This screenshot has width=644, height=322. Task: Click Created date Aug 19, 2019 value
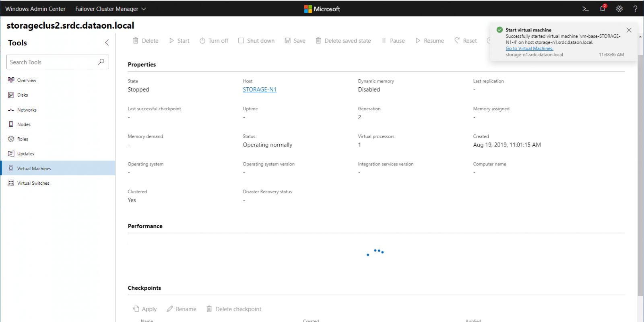507,145
